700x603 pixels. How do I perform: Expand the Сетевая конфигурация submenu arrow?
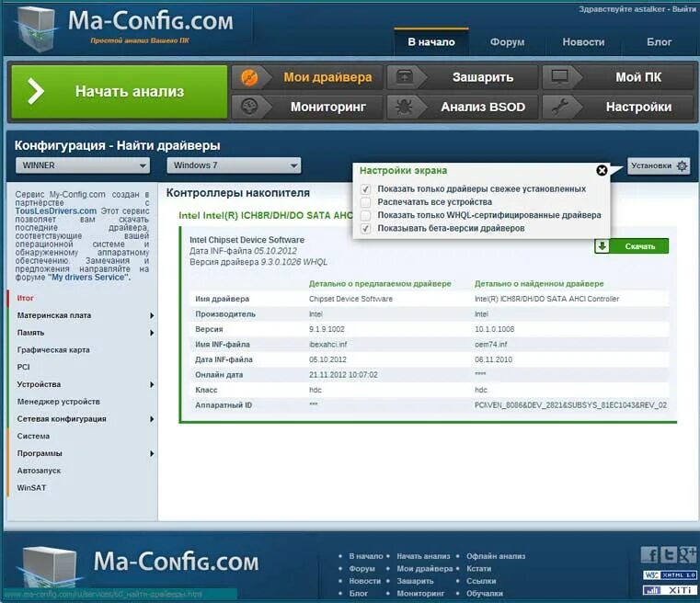pyautogui.click(x=152, y=419)
